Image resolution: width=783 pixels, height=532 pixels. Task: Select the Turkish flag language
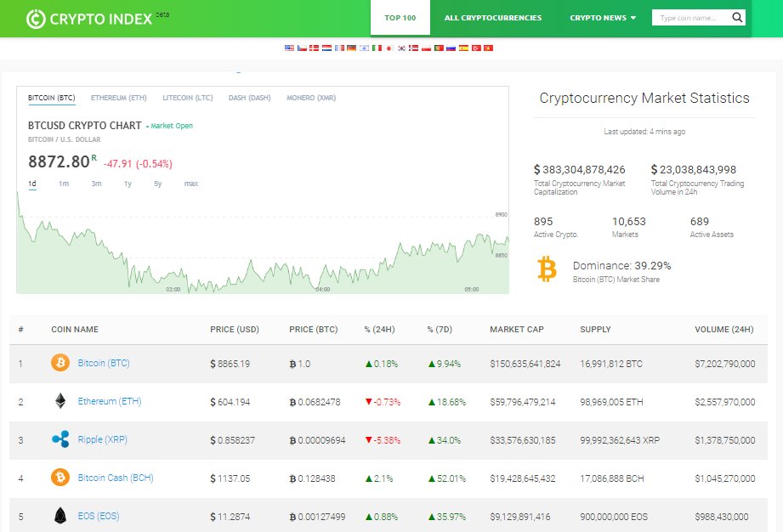pyautogui.click(x=476, y=48)
